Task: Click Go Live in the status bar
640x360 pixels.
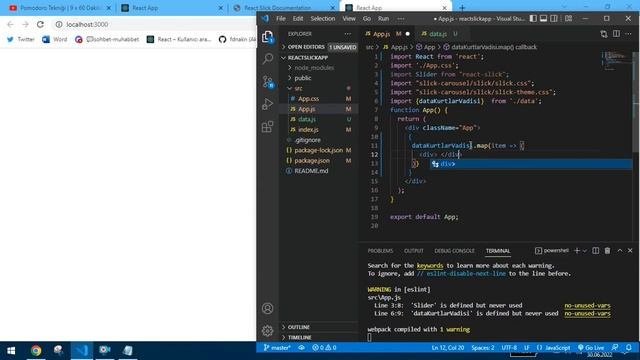Action: 590,348
